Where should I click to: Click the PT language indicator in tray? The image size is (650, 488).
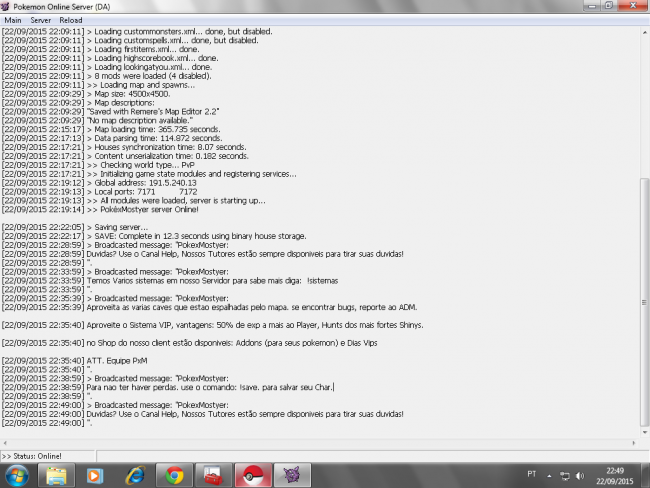[532, 474]
